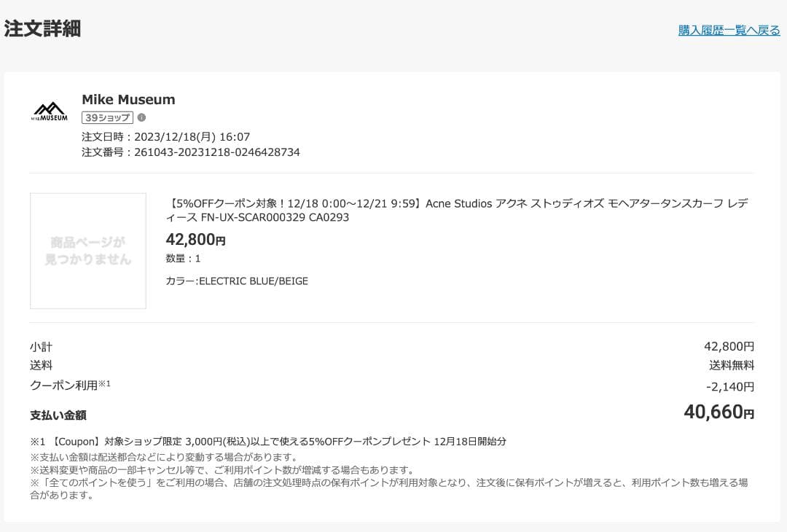Click the bold 42,800円 product price
Image resolution: width=787 pixels, height=532 pixels.
(x=195, y=239)
